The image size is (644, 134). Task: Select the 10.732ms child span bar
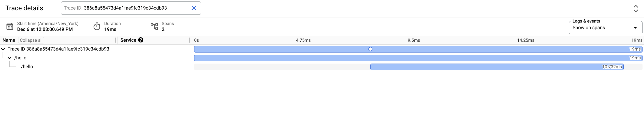(497, 67)
